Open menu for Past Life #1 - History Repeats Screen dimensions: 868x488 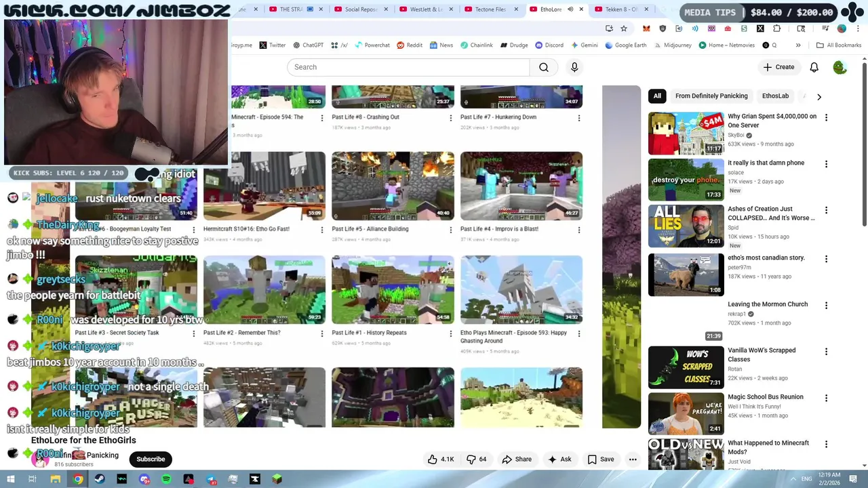point(450,333)
